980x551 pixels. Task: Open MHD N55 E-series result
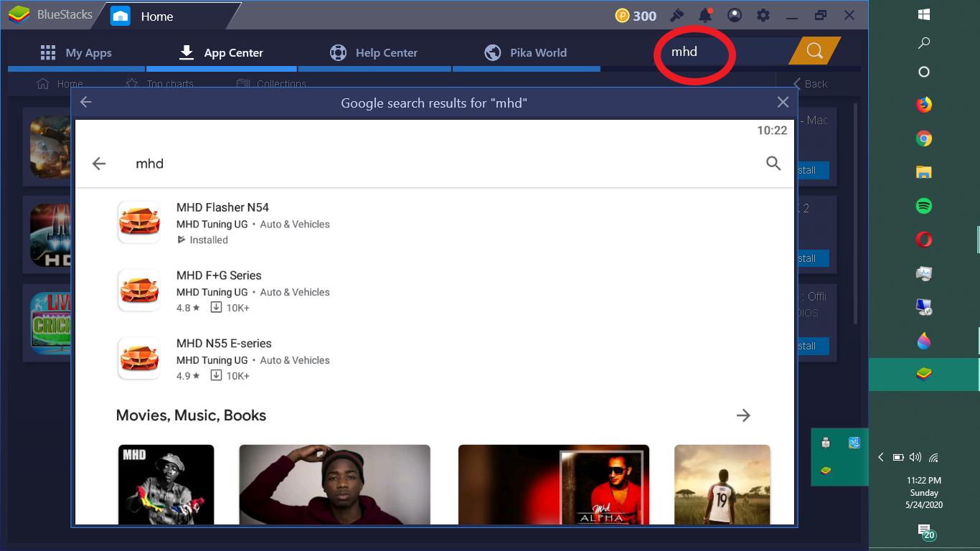tap(435, 359)
